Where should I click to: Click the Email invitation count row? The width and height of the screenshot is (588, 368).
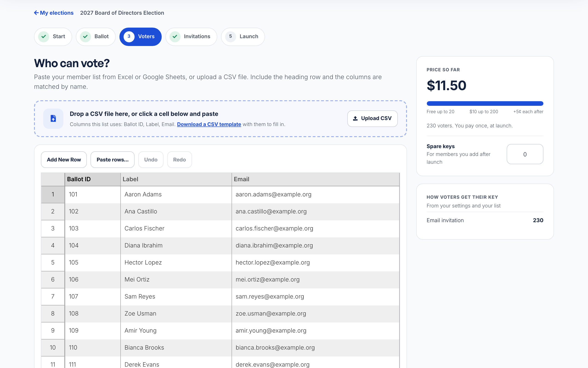point(485,220)
